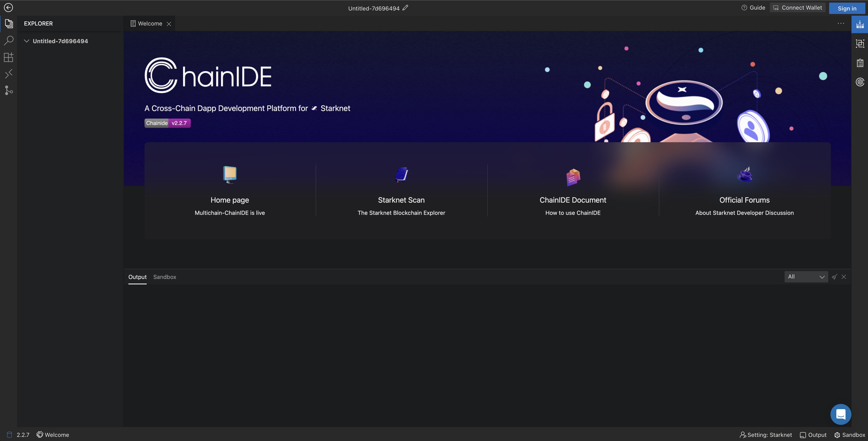
Task: Open the editor more actions ellipsis
Action: [x=841, y=23]
